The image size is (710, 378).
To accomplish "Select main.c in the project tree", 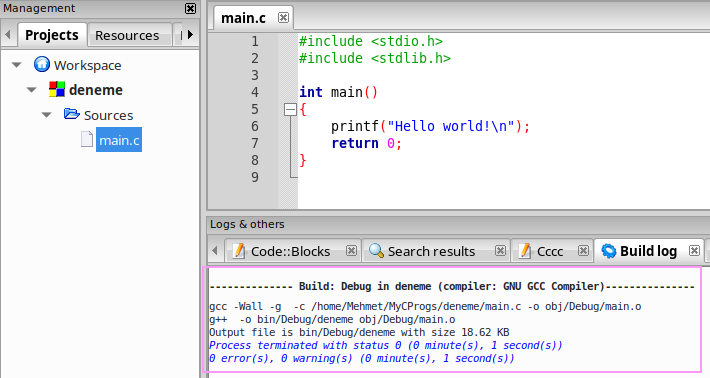I will [x=119, y=140].
